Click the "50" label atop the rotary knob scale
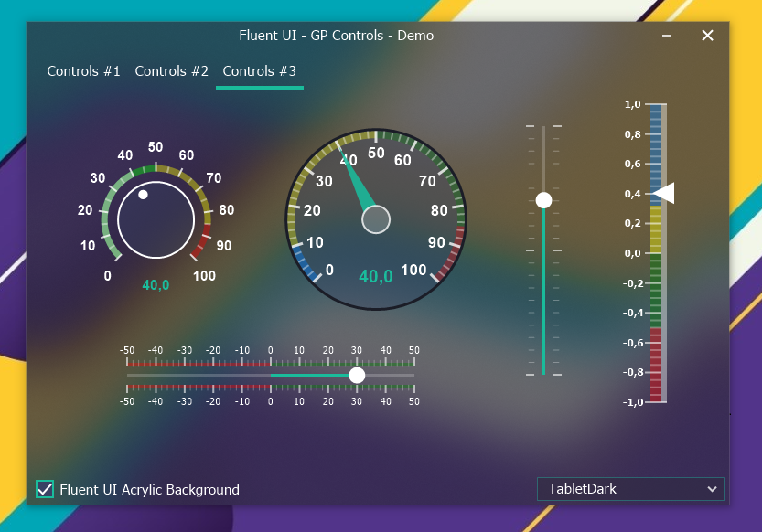 (x=156, y=147)
